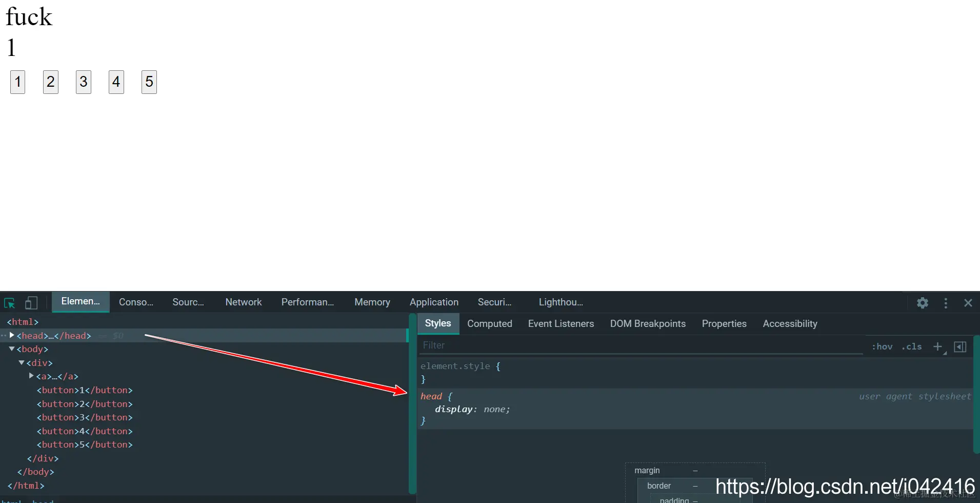Viewport: 980px width, 503px height.
Task: Click the head selector in styles
Action: pyautogui.click(x=431, y=396)
